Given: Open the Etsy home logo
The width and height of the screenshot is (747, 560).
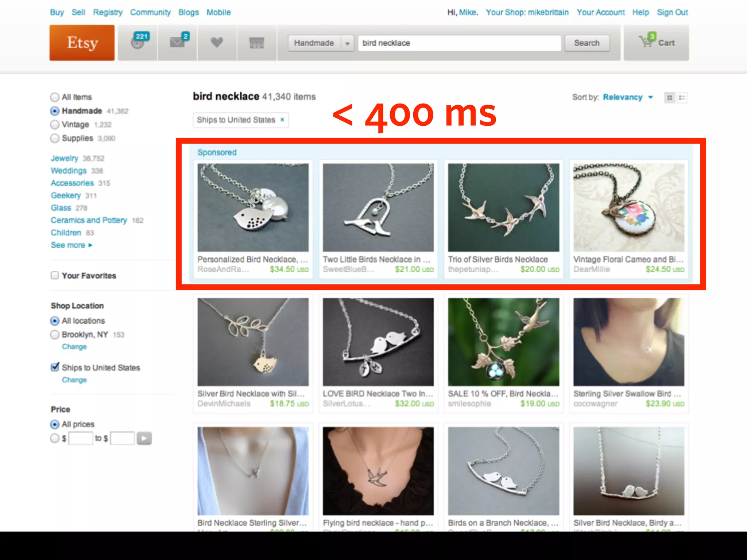Looking at the screenshot, I should pyautogui.click(x=82, y=43).
